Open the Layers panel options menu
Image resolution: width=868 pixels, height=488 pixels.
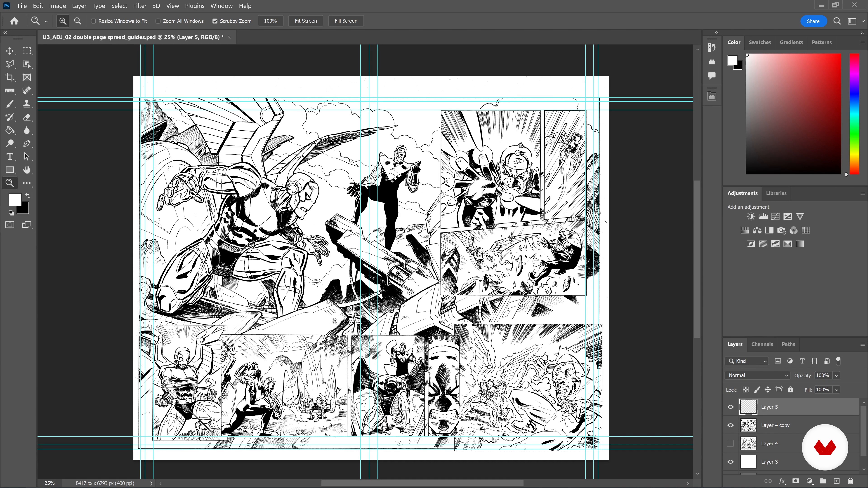863,344
